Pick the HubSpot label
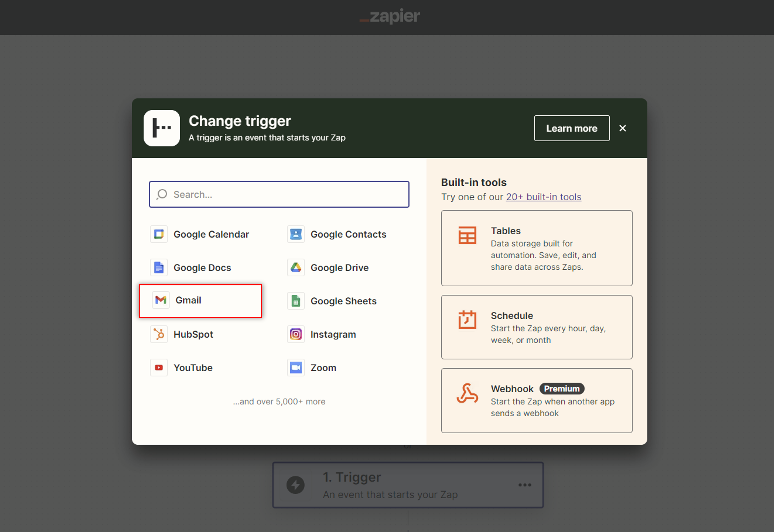The image size is (774, 532). coord(193,334)
